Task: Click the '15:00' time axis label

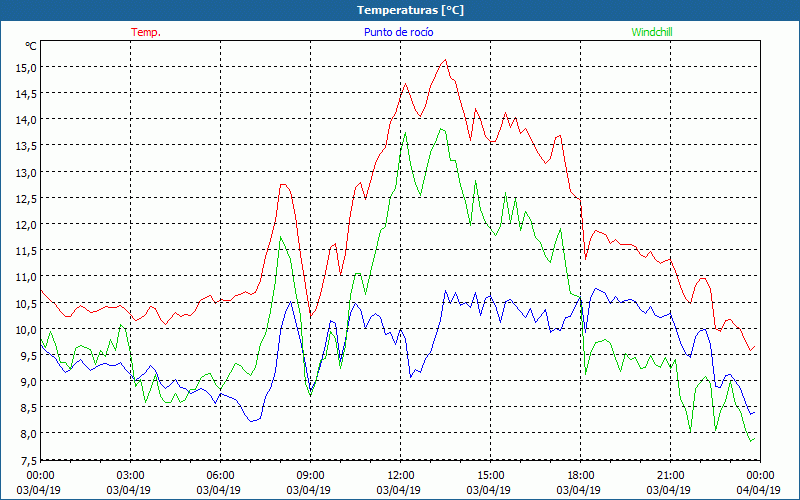Action: click(x=490, y=476)
